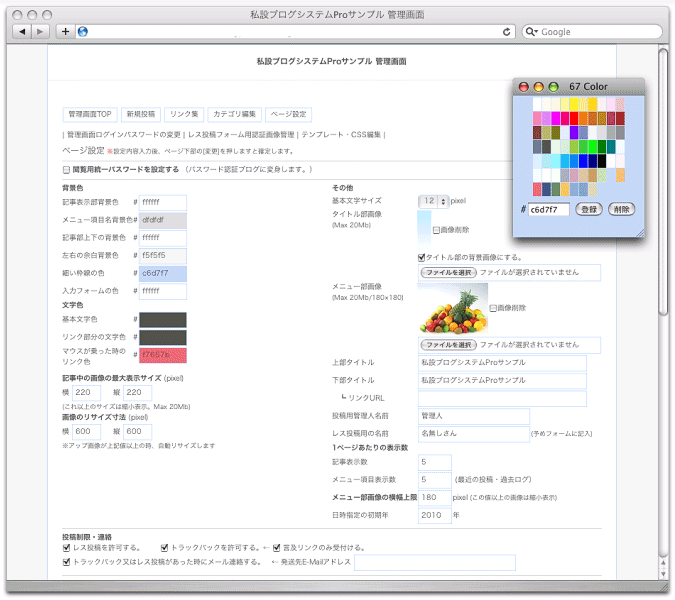Switch to the リンク集 tab
This screenshot has height=600, width=675.
tap(184, 114)
